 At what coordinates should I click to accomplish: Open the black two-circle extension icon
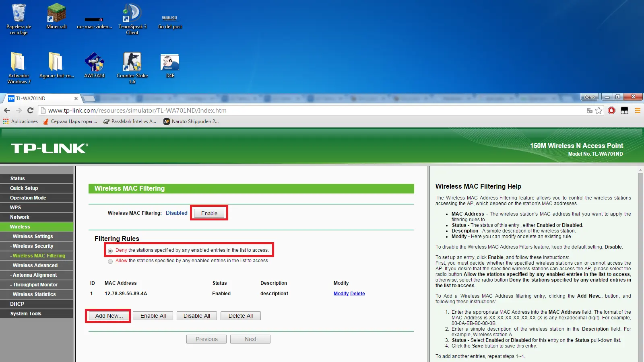pos(624,111)
